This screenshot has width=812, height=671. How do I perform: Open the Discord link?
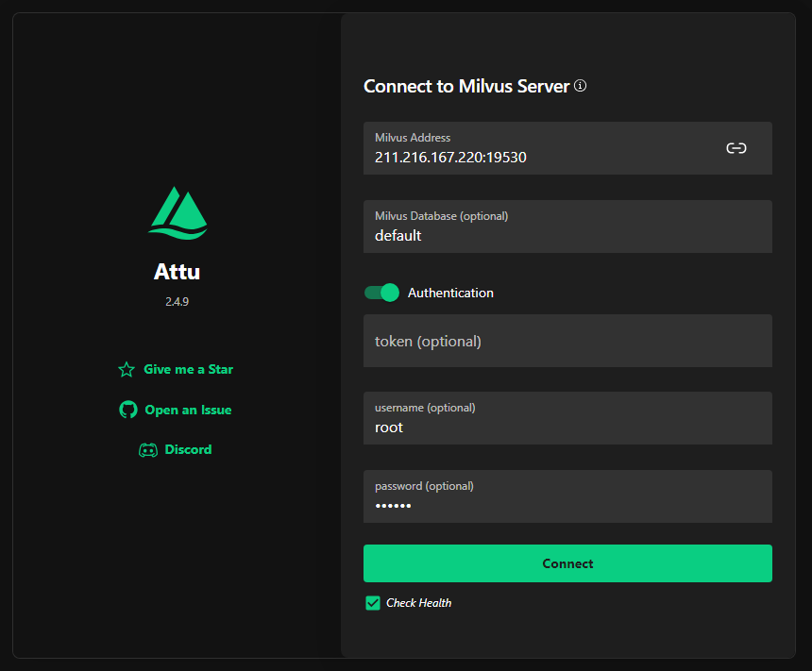(176, 450)
